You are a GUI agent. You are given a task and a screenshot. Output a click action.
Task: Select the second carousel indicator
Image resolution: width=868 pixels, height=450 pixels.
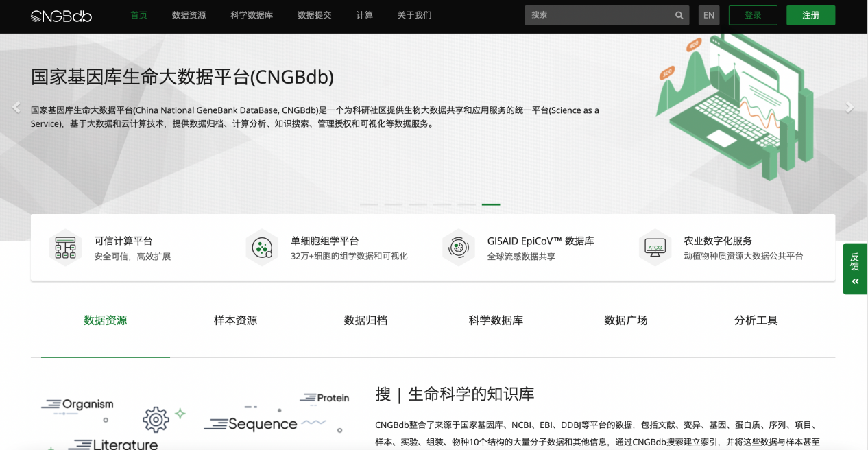click(394, 204)
